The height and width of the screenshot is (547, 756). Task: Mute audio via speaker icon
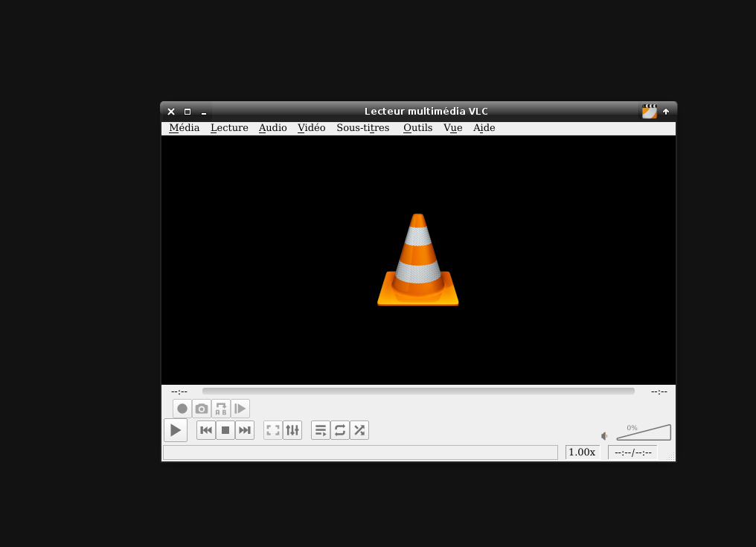point(604,436)
